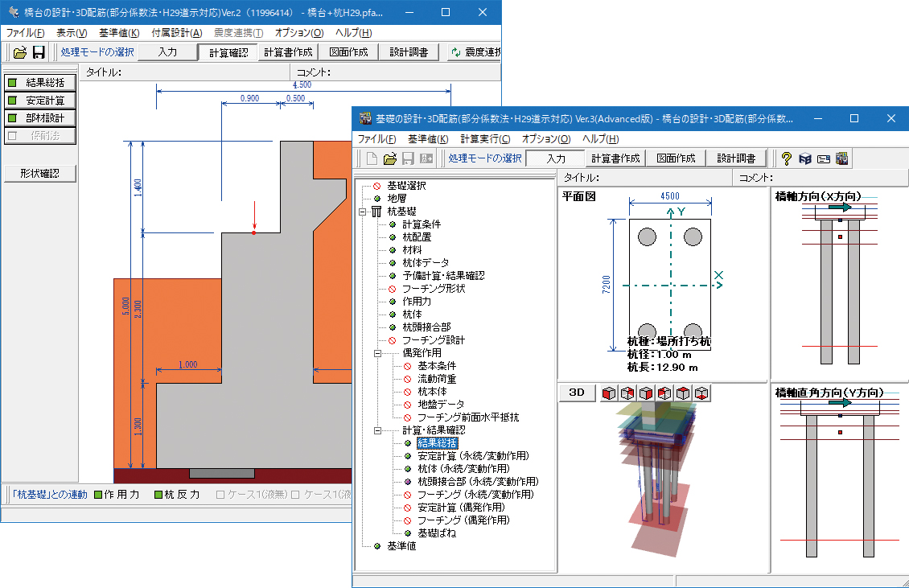Click the 結果総括 button in the abutment sidebar
The image size is (909, 588).
40,82
